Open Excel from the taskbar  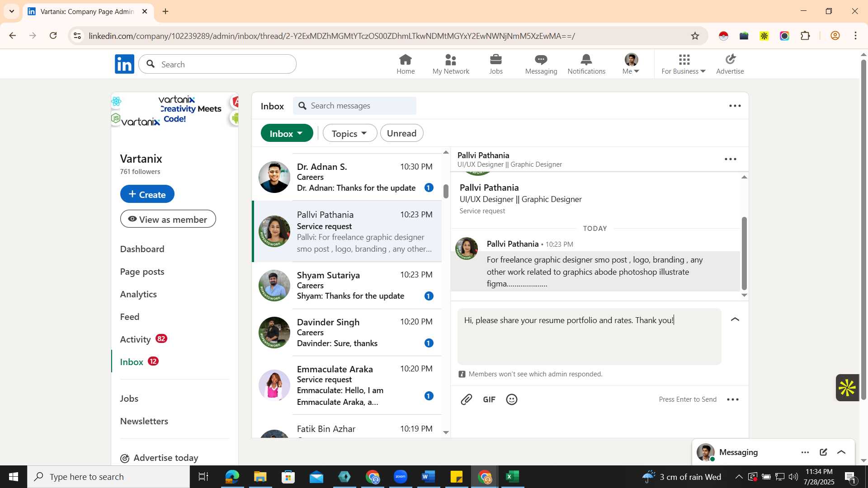pyautogui.click(x=513, y=477)
